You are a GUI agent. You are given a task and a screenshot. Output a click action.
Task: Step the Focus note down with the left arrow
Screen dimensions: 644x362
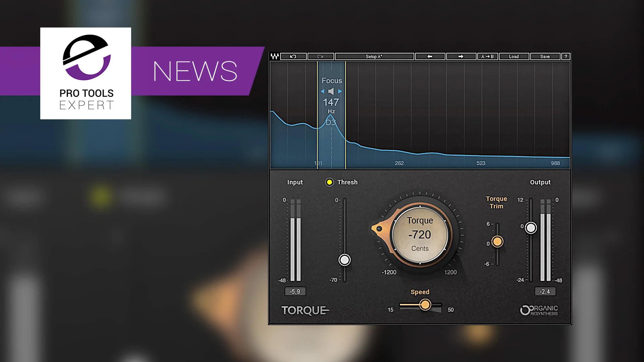click(x=322, y=90)
